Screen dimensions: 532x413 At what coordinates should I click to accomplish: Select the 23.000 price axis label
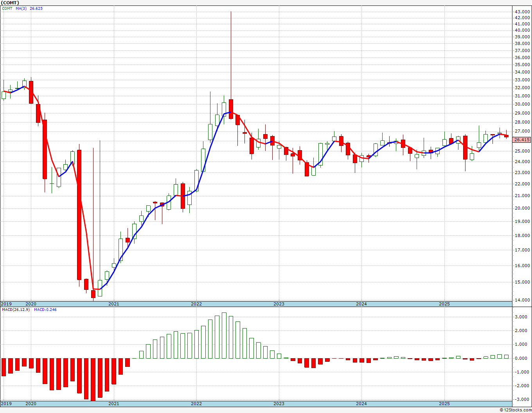(523, 173)
